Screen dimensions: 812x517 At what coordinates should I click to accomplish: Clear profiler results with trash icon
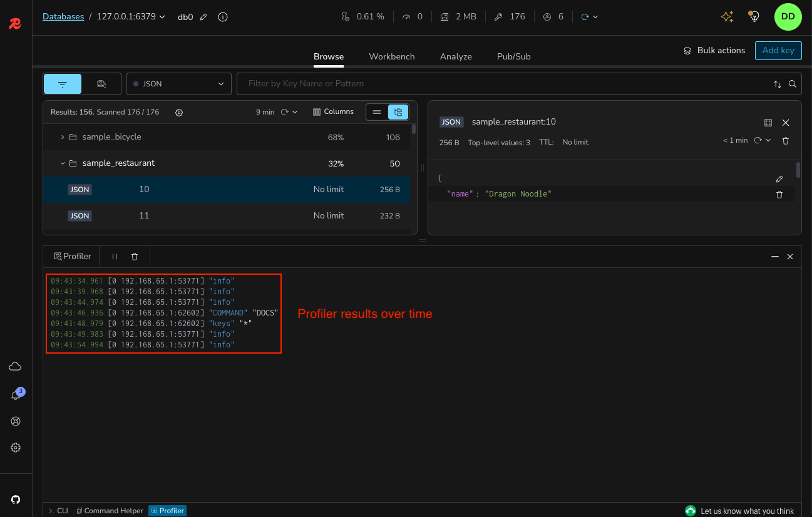coord(135,257)
